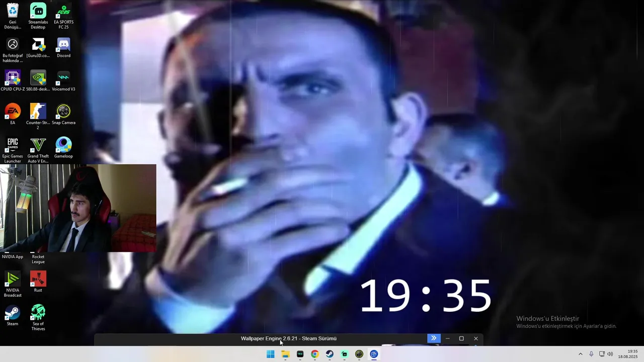Select the active Wallpaper Engine taskbar icon

click(x=374, y=354)
